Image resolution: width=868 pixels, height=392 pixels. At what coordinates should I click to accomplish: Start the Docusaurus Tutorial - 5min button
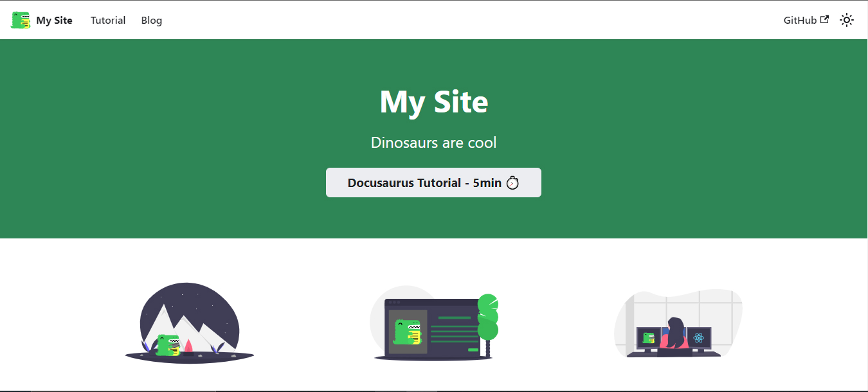click(x=433, y=183)
